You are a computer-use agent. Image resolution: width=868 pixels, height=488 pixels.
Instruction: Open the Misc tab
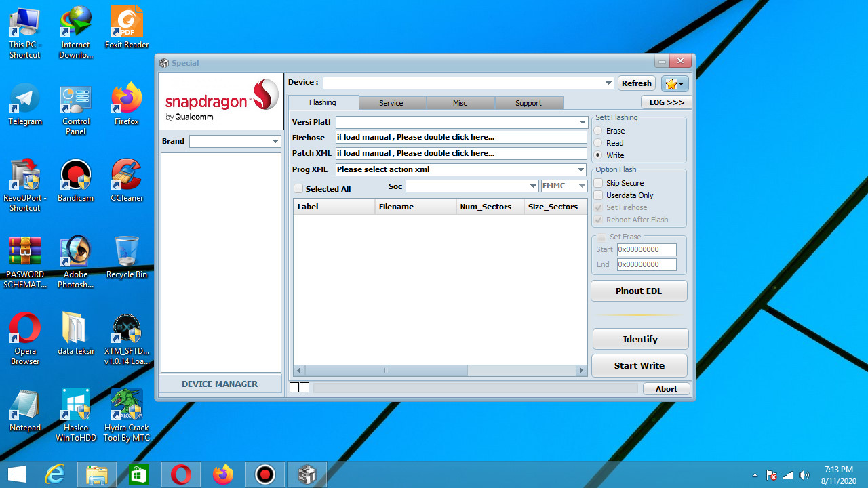point(460,103)
